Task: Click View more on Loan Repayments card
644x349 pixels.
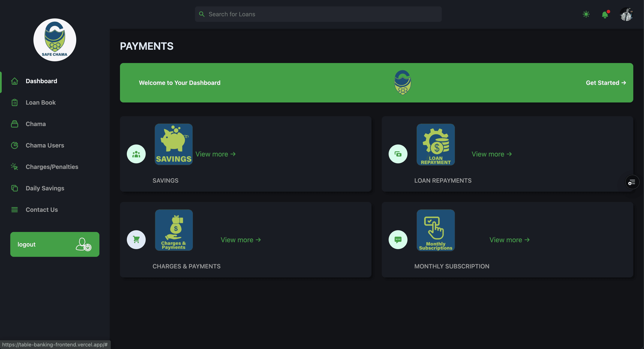Action: point(491,154)
